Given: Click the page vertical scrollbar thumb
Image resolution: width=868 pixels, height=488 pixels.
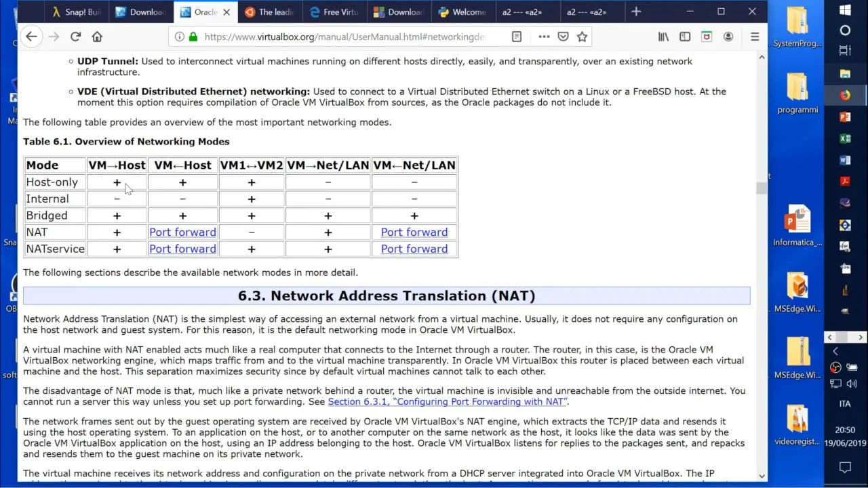Looking at the screenshot, I should click(x=762, y=188).
